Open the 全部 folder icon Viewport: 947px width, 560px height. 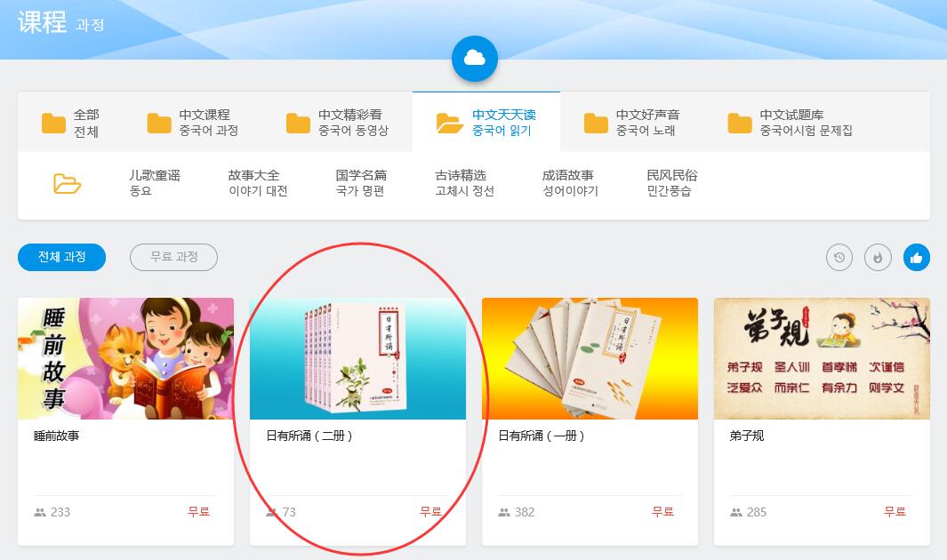tap(53, 123)
